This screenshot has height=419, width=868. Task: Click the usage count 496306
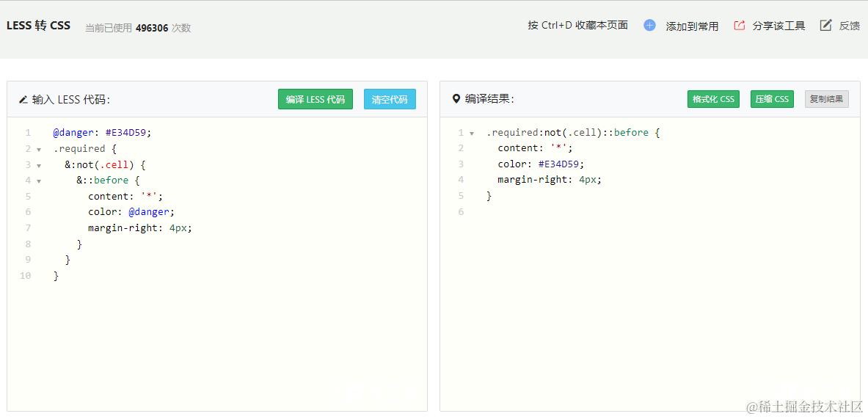point(152,28)
